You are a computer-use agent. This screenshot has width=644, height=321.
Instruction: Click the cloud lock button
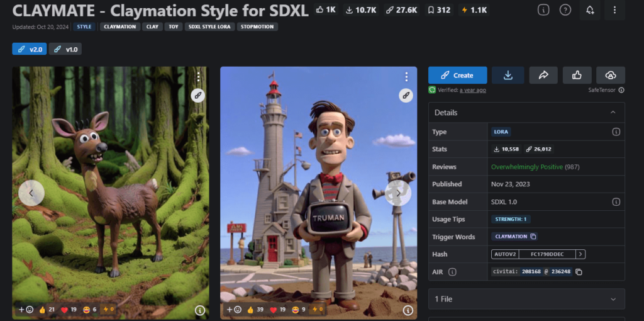tap(611, 76)
